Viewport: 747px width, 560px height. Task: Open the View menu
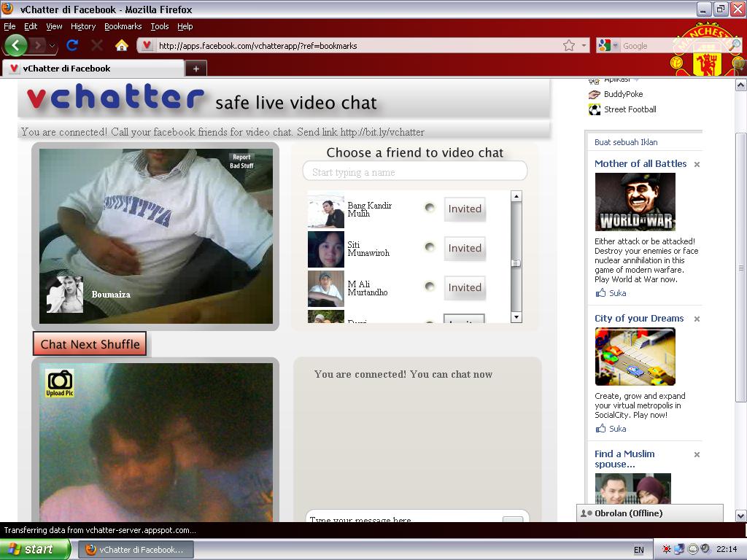click(54, 27)
